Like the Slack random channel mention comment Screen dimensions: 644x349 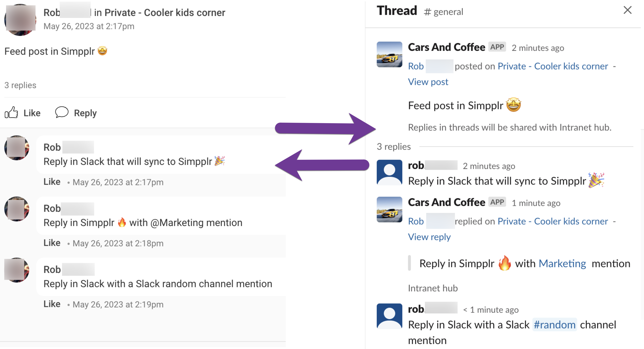52,304
